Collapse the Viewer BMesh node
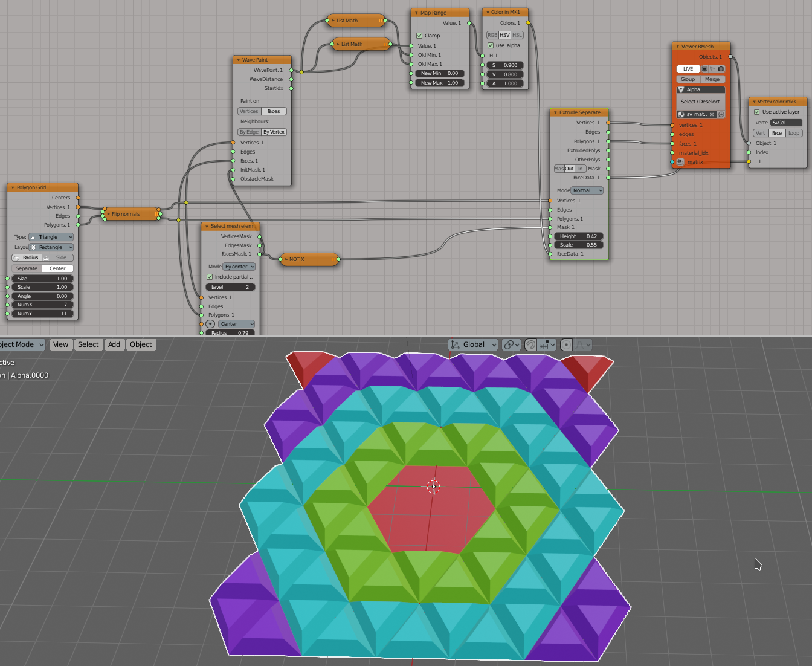The width and height of the screenshot is (812, 666). pos(677,47)
